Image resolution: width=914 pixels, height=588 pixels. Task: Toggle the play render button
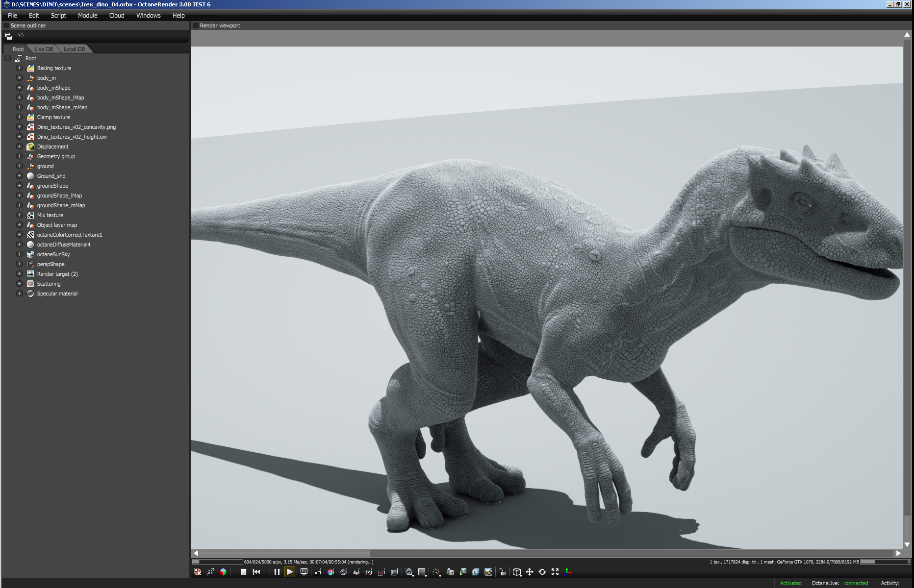coord(290,572)
